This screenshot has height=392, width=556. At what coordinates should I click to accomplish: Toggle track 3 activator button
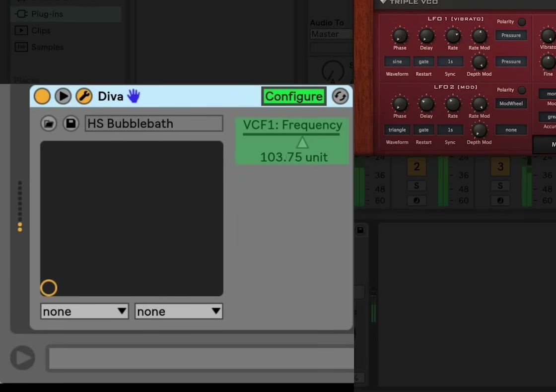tap(500, 167)
